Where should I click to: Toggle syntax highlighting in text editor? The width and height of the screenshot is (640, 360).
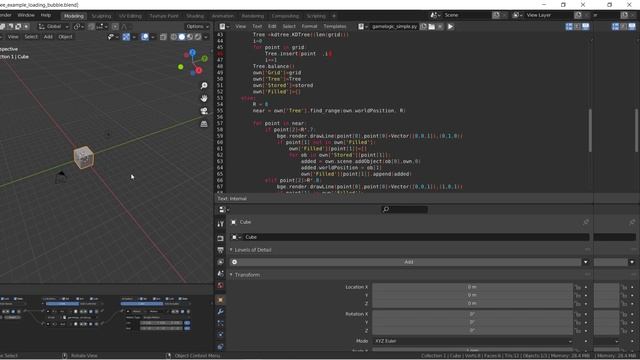pos(586,27)
